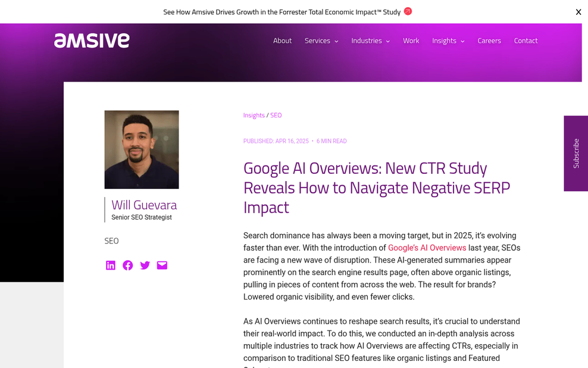
Task: Follow the SEO breadcrumb link
Action: point(276,115)
